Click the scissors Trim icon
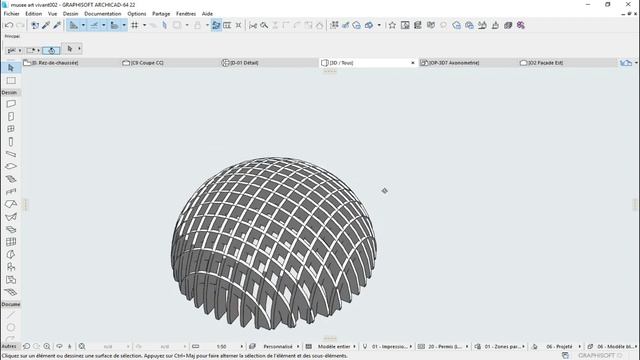 (253, 25)
